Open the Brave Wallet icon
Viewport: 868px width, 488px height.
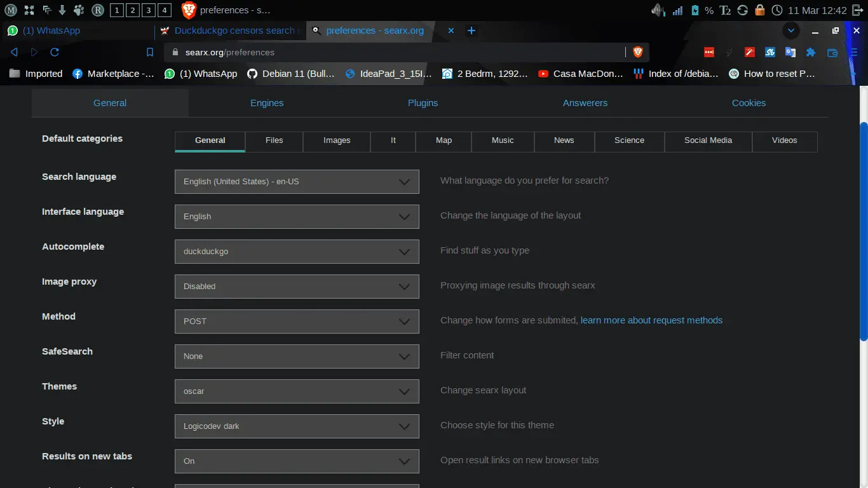[x=832, y=52]
